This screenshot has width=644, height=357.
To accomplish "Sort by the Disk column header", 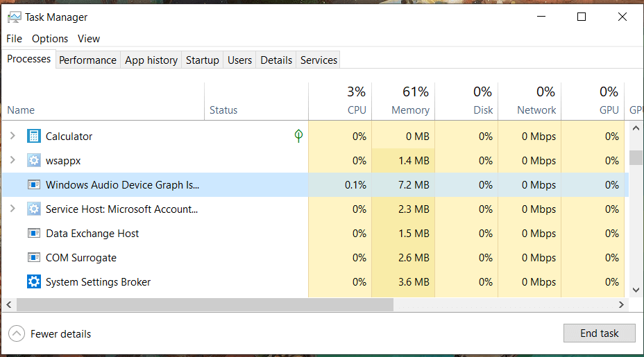I will tap(466, 101).
